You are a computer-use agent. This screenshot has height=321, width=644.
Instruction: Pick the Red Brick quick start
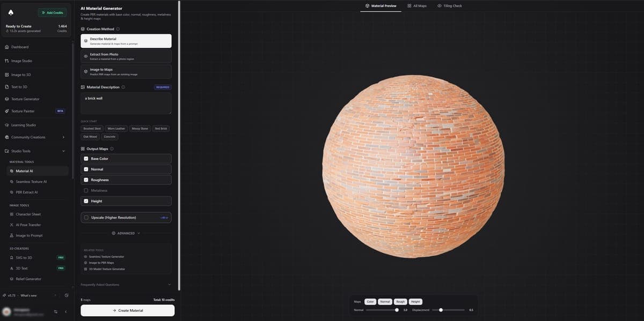point(161,129)
